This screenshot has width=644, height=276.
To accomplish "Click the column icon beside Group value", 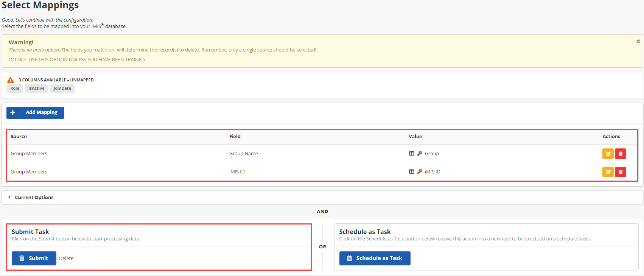I will 412,154.
